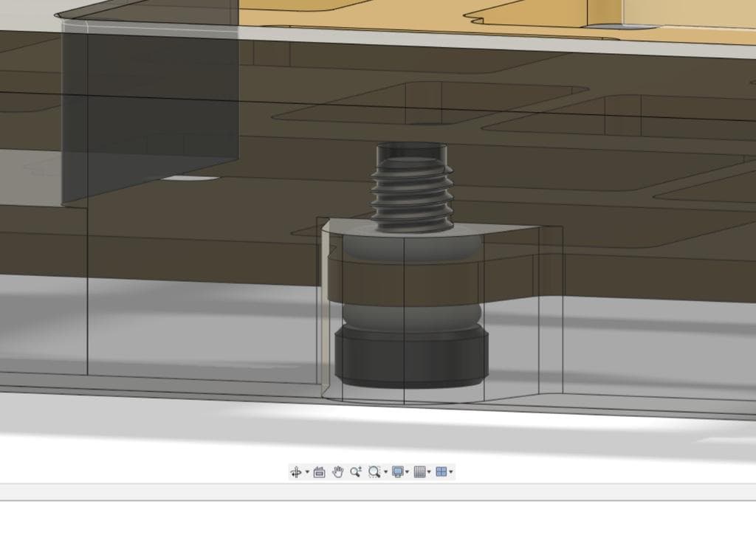Select the dark cylindrical screw head
Viewport: 756px width, 546px height.
tap(411, 358)
